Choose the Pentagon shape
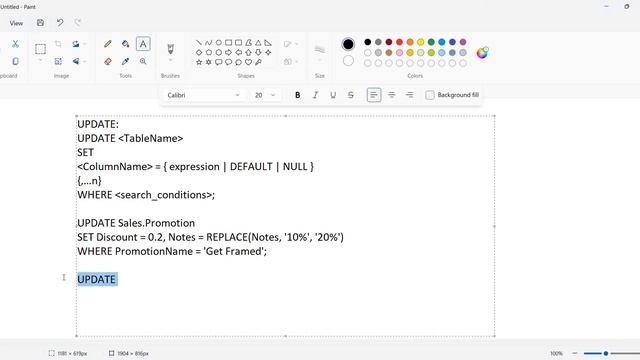 (209, 52)
